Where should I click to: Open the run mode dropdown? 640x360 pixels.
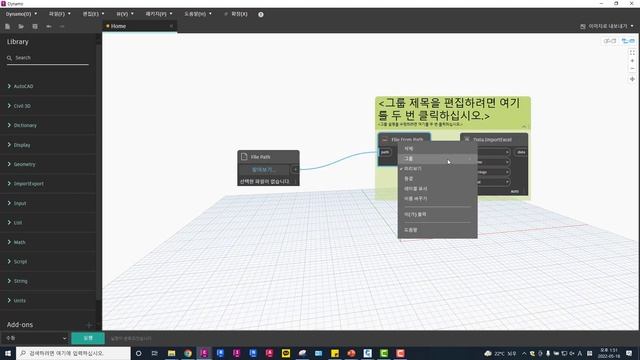click(x=35, y=338)
